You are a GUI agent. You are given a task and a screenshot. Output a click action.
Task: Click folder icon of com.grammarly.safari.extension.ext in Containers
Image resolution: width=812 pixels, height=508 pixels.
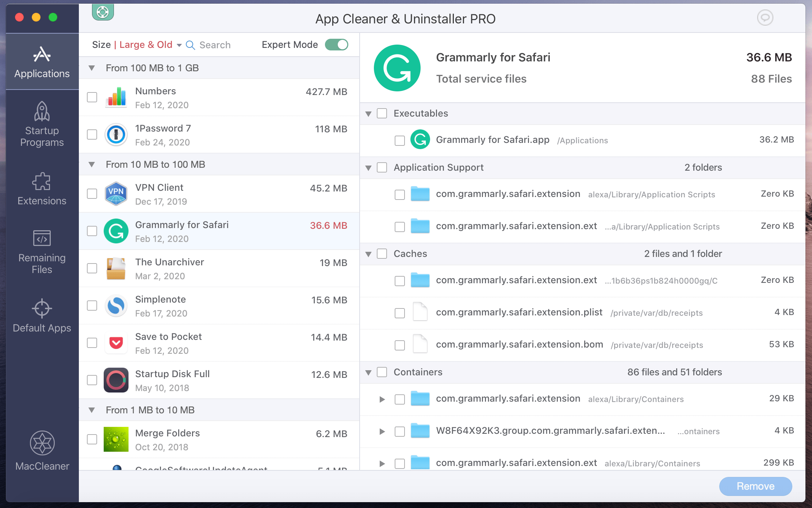click(420, 463)
